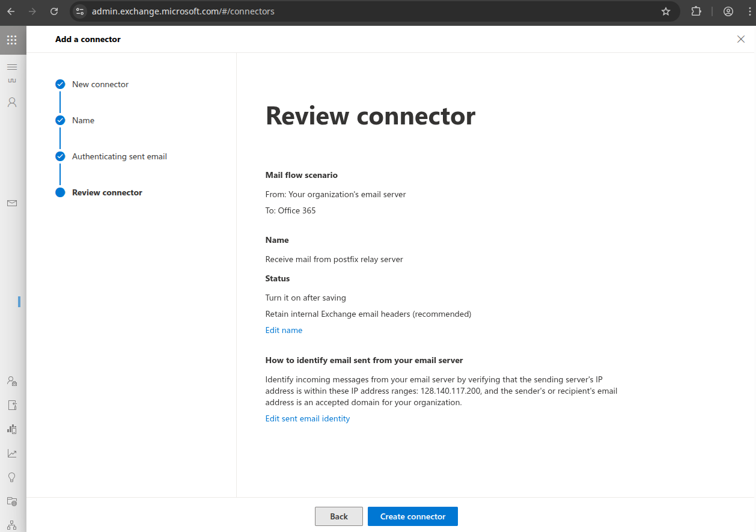Select the Review connector step
Viewport: 756px width, 532px height.
(99, 192)
